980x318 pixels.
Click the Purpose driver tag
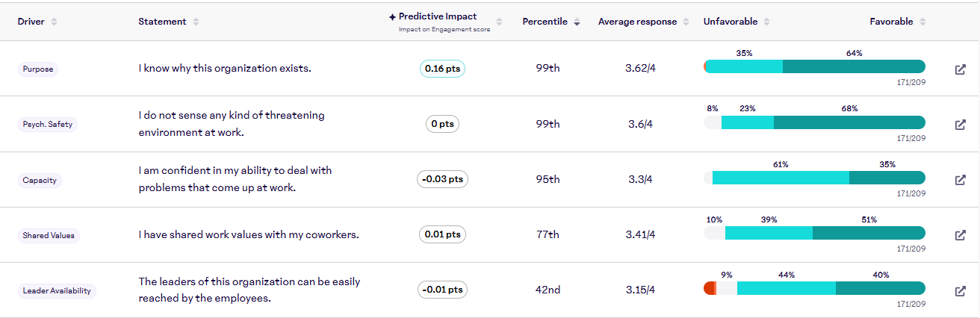[x=37, y=69]
